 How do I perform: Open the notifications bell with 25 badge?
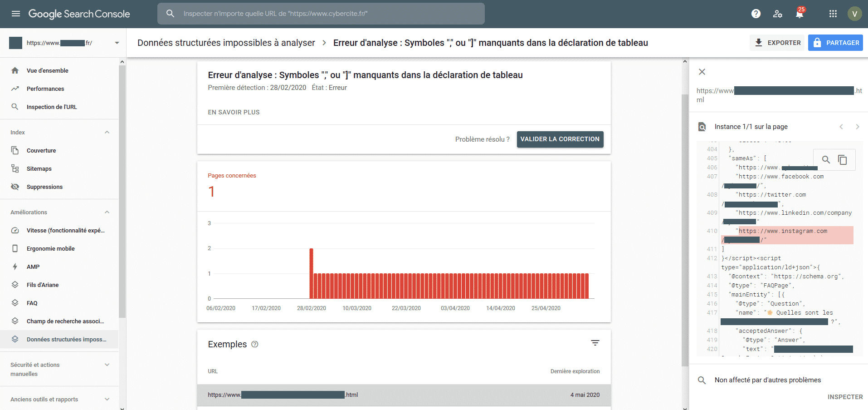coord(800,13)
